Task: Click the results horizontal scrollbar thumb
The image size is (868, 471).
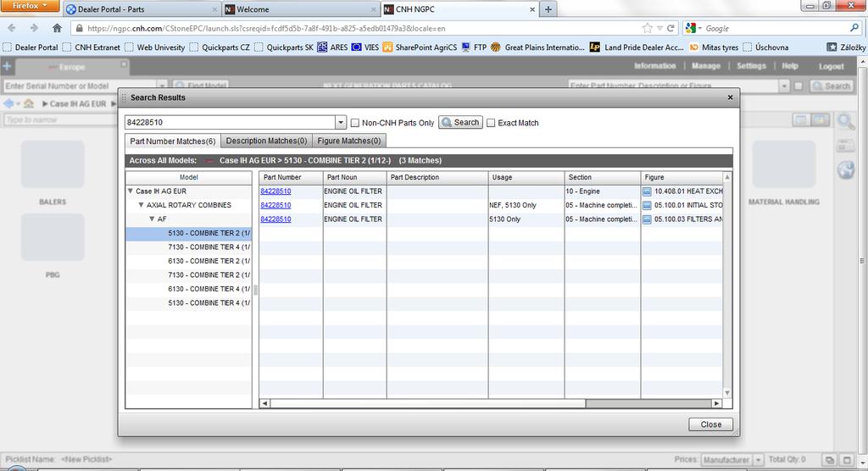Action: (427, 403)
